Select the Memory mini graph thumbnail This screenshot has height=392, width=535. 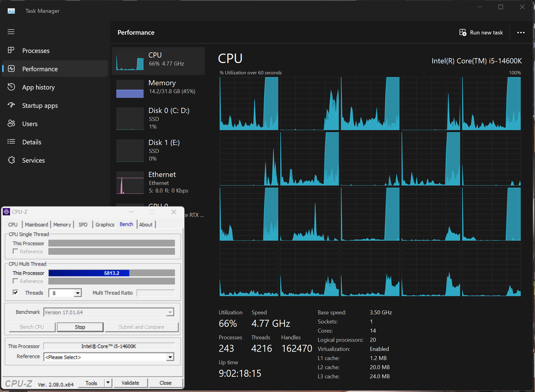pyautogui.click(x=130, y=89)
